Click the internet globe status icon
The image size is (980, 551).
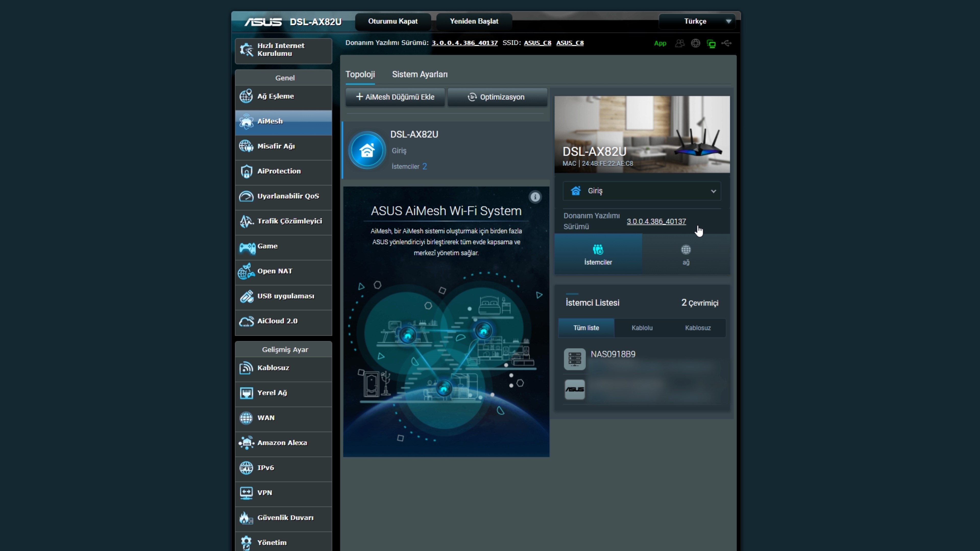[695, 43]
